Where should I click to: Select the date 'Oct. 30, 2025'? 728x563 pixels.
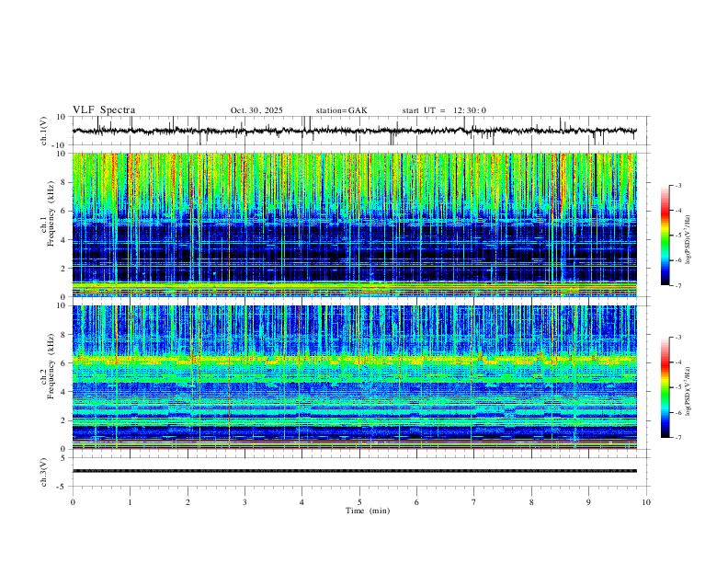(256, 110)
